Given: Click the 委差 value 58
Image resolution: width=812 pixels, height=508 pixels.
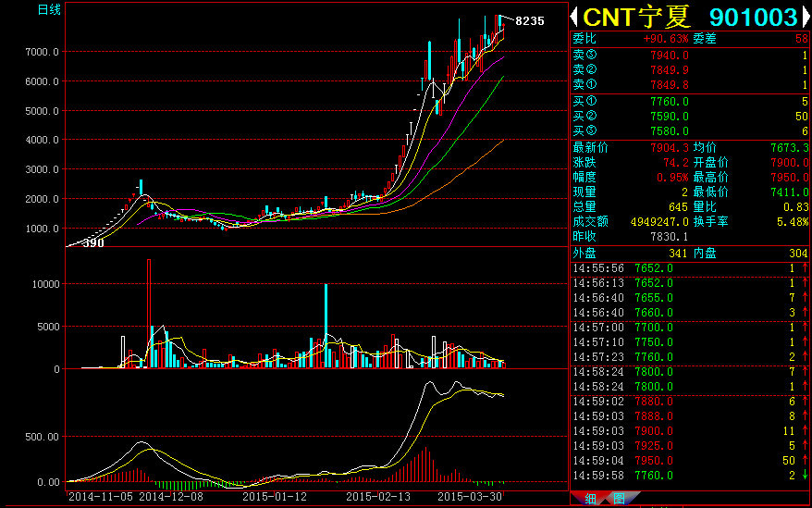Looking at the screenshot, I should click(x=802, y=38).
